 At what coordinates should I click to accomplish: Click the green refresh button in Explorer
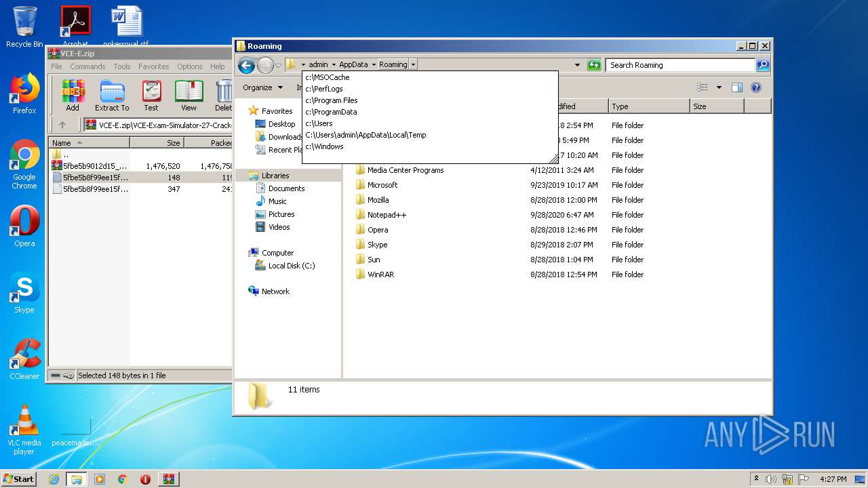[x=594, y=65]
